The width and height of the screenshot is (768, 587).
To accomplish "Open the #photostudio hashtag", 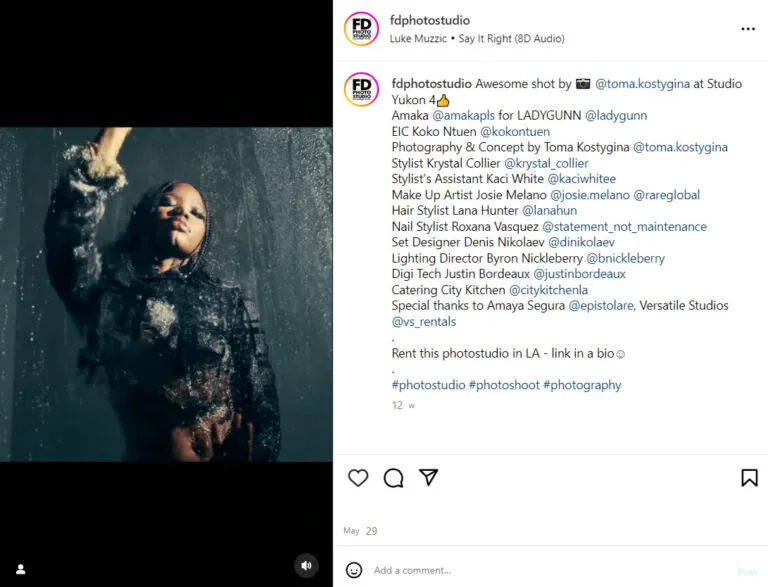I will point(428,385).
